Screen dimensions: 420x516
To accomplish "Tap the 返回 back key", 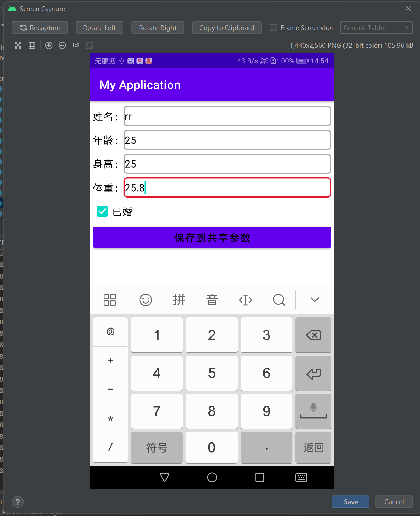I will click(x=313, y=447).
